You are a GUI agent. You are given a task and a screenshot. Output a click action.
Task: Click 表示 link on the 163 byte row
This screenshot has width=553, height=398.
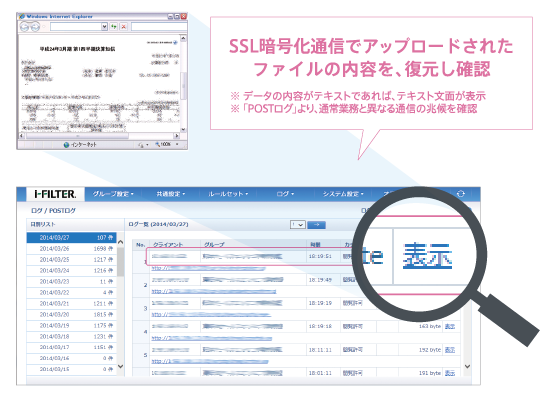pos(450,326)
